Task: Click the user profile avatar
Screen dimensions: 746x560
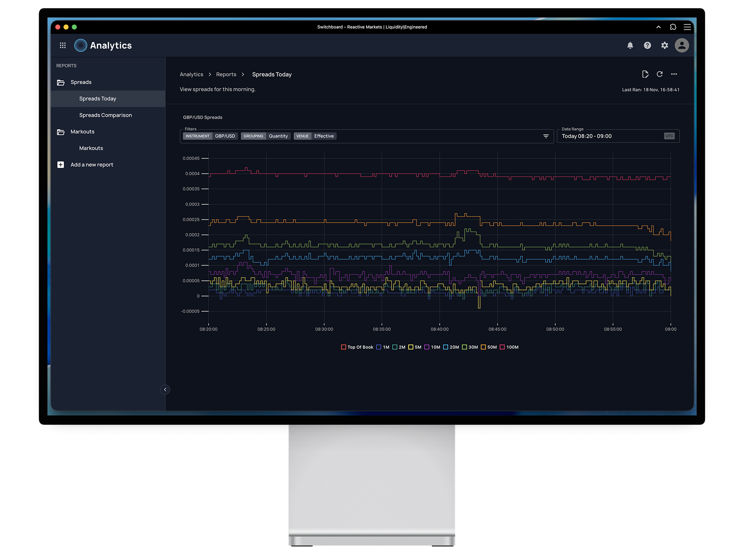Action: pyautogui.click(x=682, y=45)
